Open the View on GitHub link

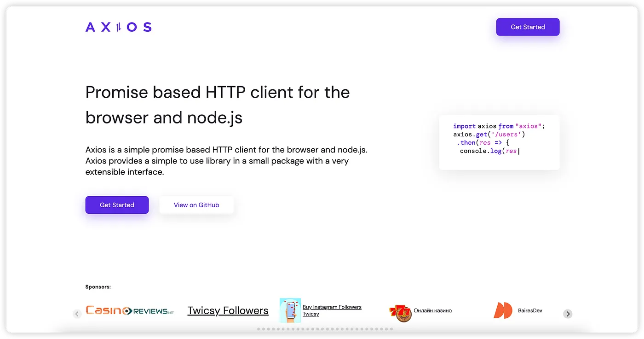point(196,205)
